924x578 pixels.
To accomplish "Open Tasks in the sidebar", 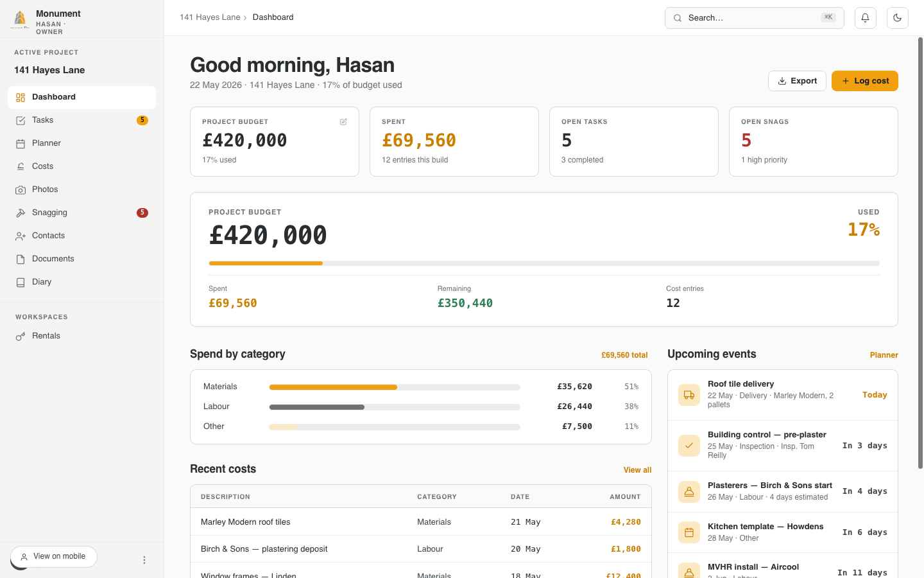I will [81, 120].
